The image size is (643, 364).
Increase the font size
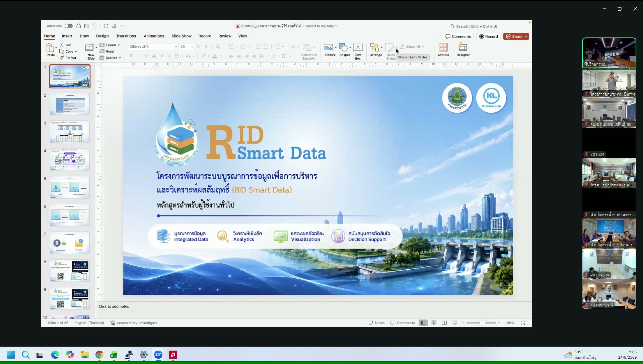199,47
